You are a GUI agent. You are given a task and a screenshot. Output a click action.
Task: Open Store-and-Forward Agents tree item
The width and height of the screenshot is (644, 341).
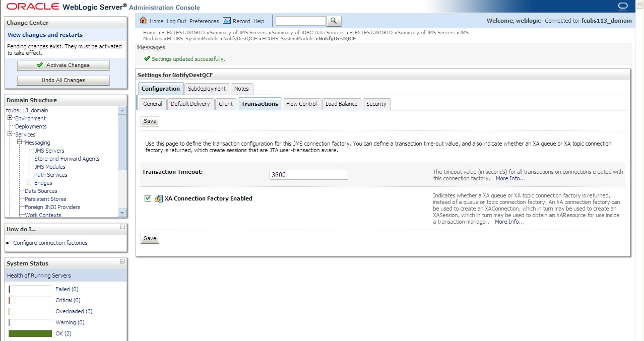67,159
